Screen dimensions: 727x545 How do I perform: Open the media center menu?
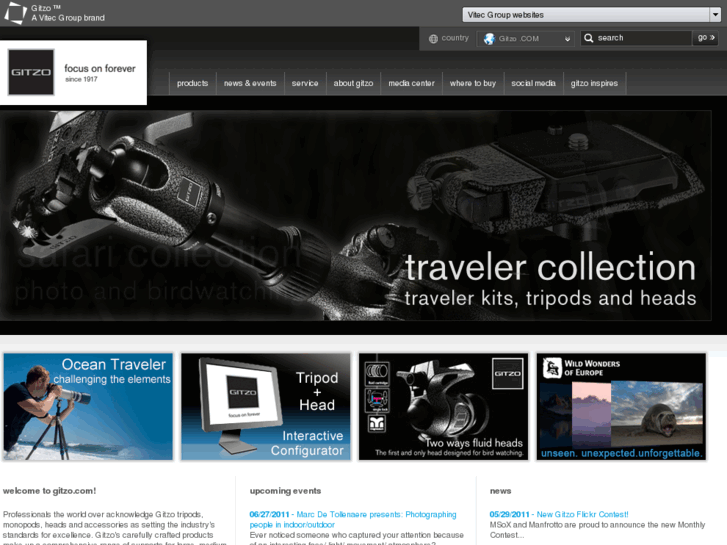point(411,83)
